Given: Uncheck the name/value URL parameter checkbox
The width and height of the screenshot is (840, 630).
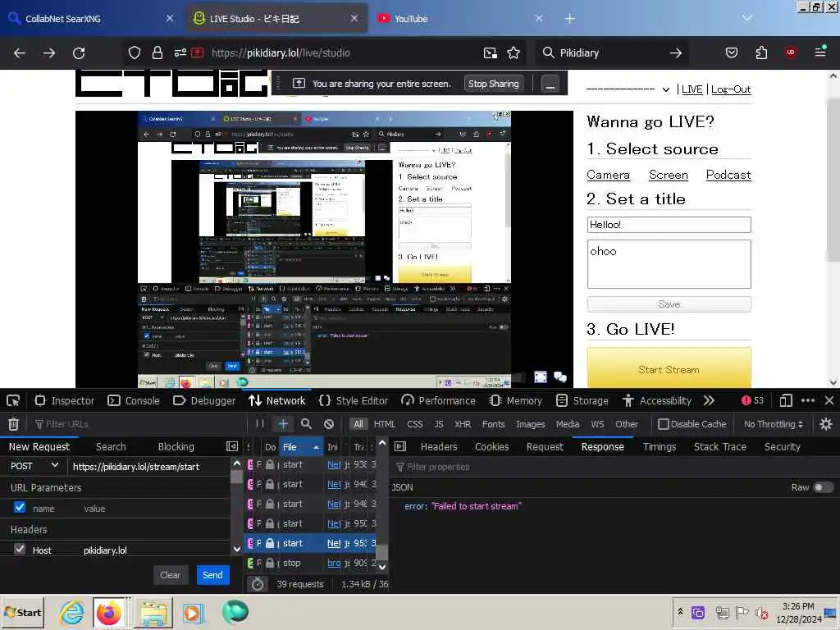Looking at the screenshot, I should [x=20, y=507].
